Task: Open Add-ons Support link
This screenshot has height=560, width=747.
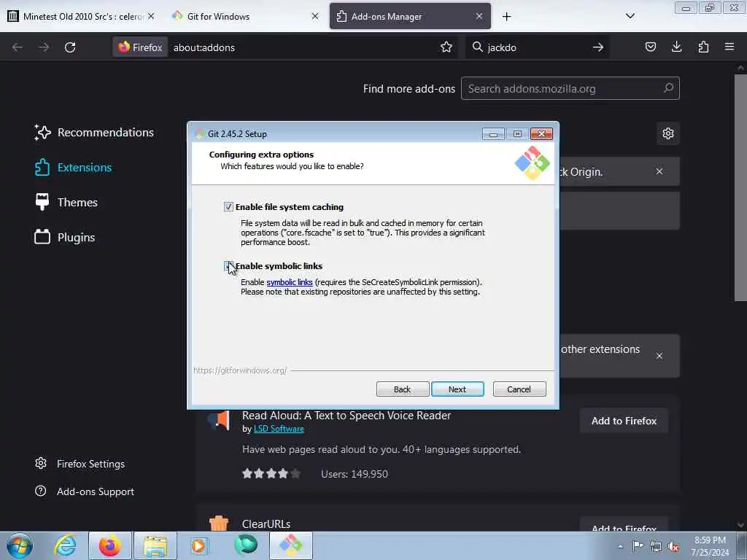Action: [85, 491]
